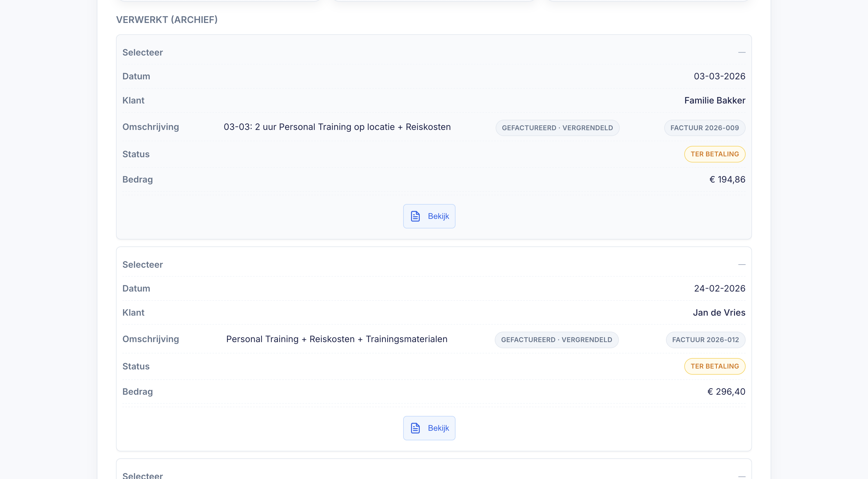Click the amount € 296,40
This screenshot has height=479, width=868.
pyautogui.click(x=726, y=392)
